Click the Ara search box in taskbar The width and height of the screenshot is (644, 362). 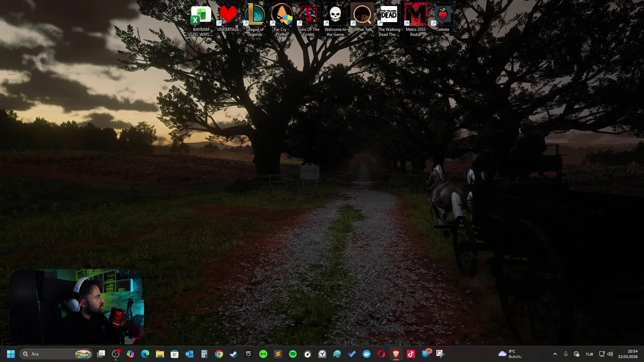[x=56, y=354]
